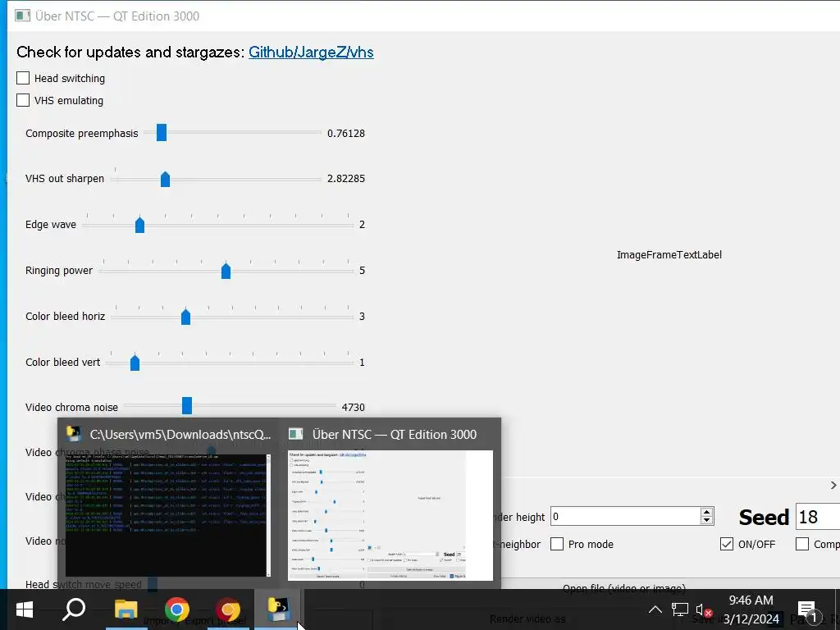Click the Composite preemphasis value 0.76128
This screenshot has height=630, width=840.
click(x=346, y=134)
